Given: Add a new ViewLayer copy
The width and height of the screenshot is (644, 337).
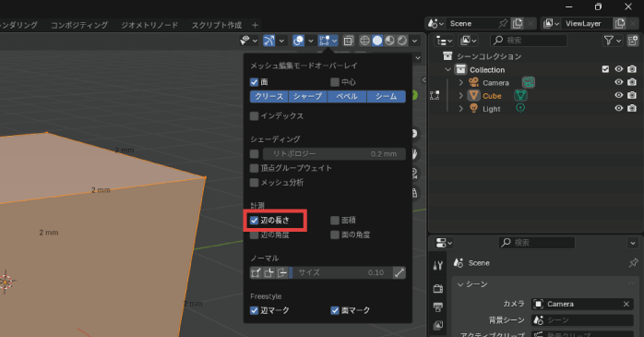Looking at the screenshot, I should [x=619, y=23].
